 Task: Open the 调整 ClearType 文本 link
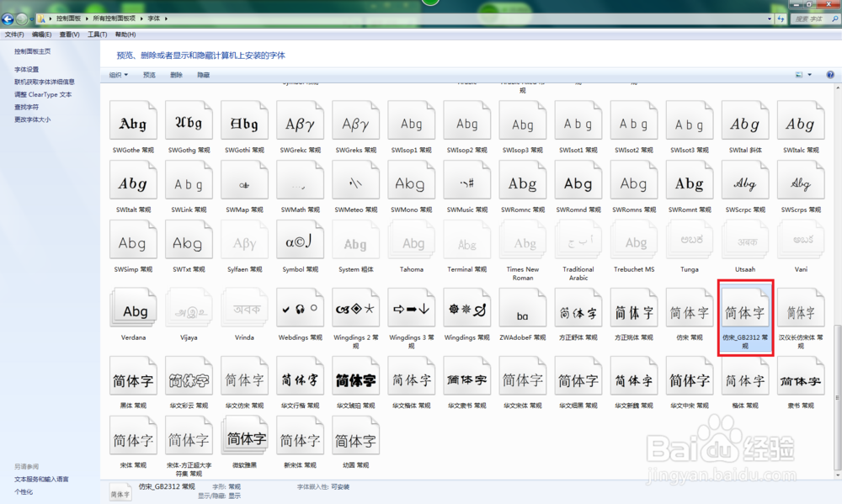point(43,94)
